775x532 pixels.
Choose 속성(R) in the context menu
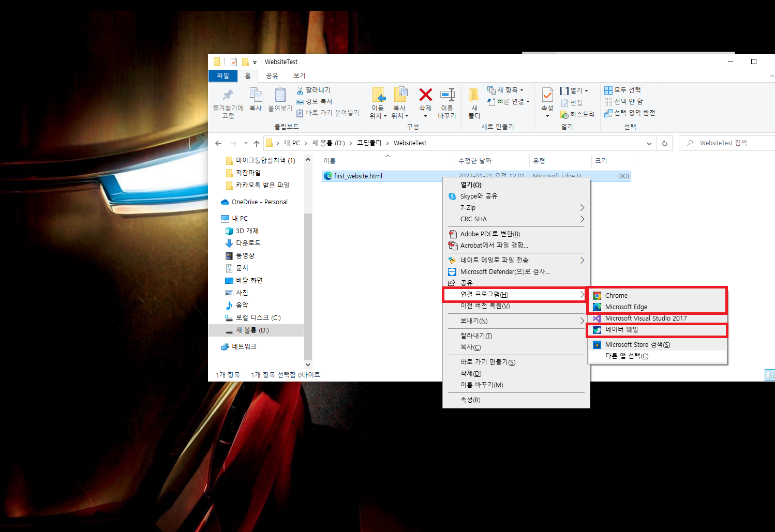(x=516, y=400)
